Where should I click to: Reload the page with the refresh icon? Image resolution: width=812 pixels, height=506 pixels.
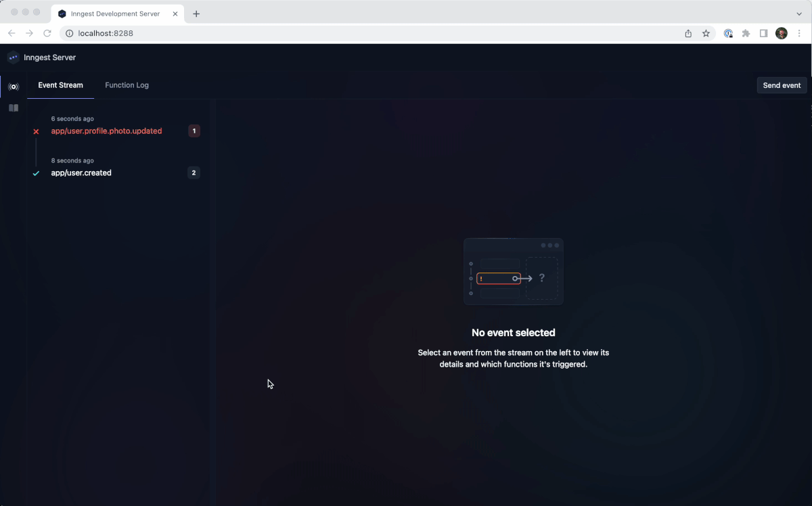pyautogui.click(x=47, y=32)
